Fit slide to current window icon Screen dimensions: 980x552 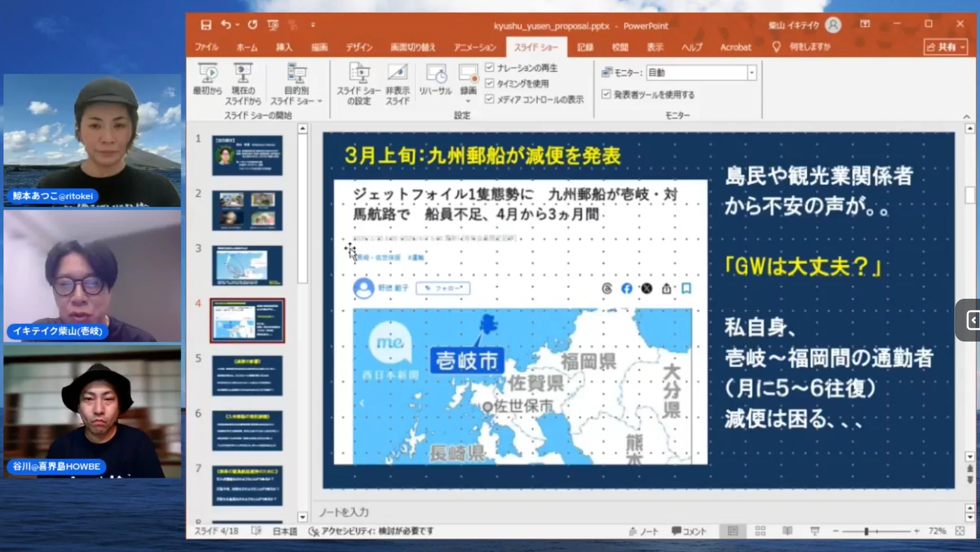click(x=960, y=531)
